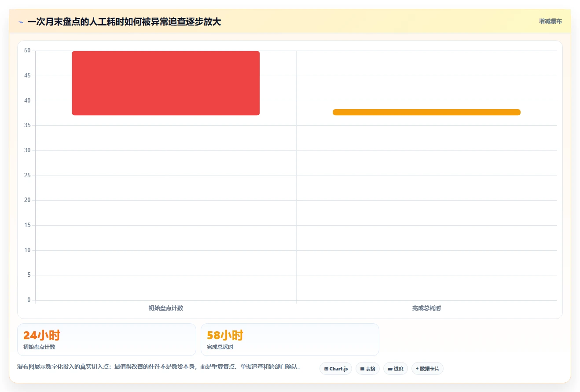Viewport: 580px width, 392px height.
Task: Open the 24小时 初始盘点计数 card
Action: coord(106,340)
